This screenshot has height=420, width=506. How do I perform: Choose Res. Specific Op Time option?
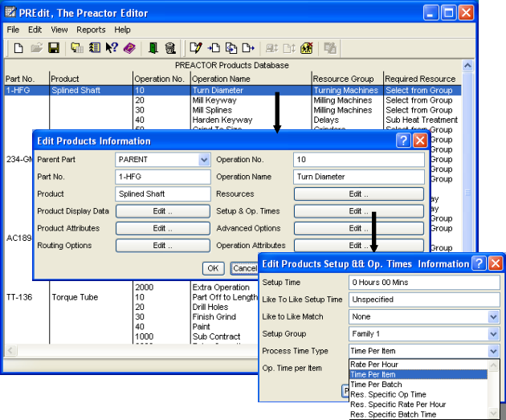418,394
